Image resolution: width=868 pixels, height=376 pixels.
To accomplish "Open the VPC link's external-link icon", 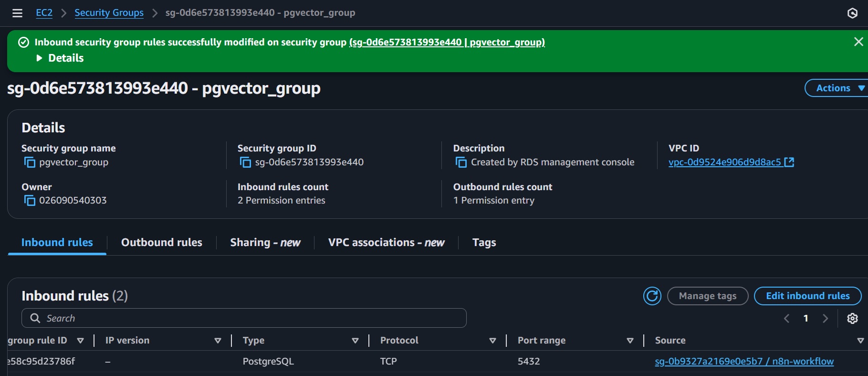I will click(x=789, y=162).
